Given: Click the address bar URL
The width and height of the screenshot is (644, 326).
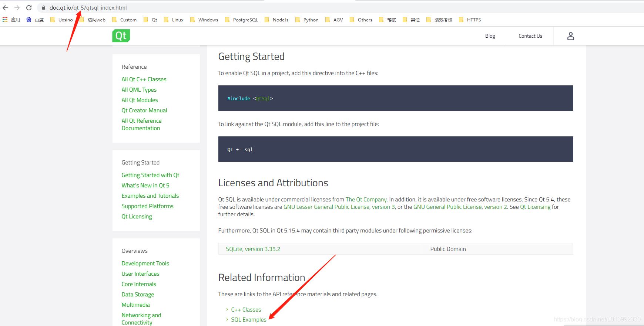Looking at the screenshot, I should click(x=88, y=7).
